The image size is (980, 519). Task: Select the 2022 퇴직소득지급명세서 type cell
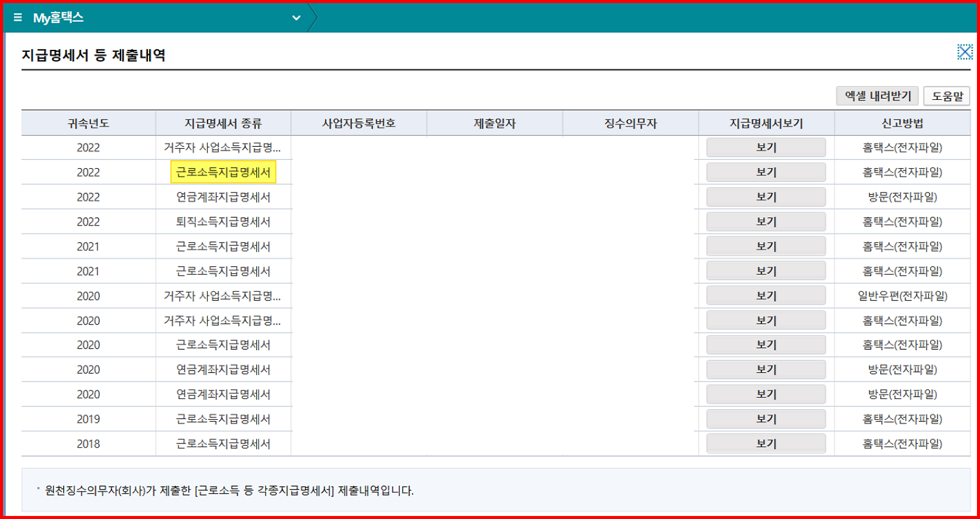[223, 222]
